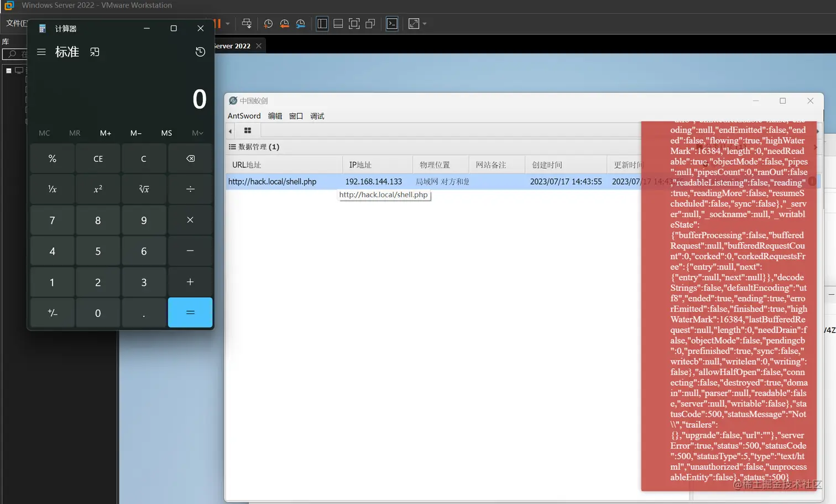The height and width of the screenshot is (504, 836).
Task: Sort by 物理位置 column header
Action: coord(441,165)
